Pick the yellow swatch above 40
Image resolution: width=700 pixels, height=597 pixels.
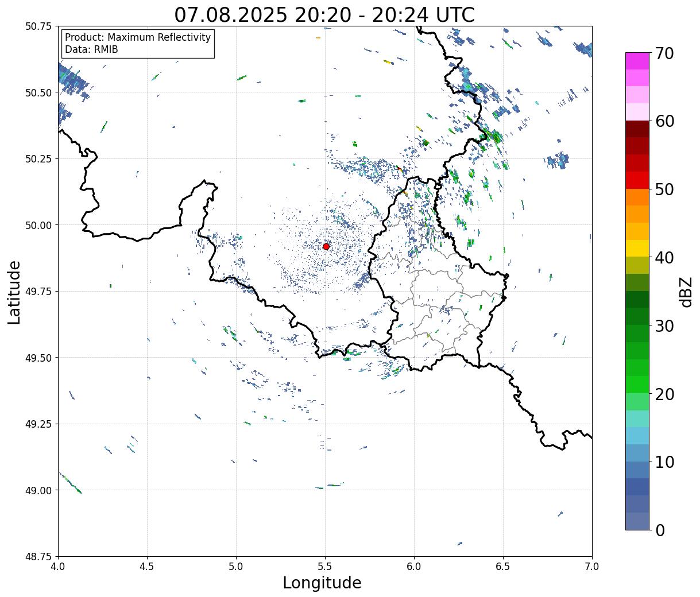(x=637, y=248)
